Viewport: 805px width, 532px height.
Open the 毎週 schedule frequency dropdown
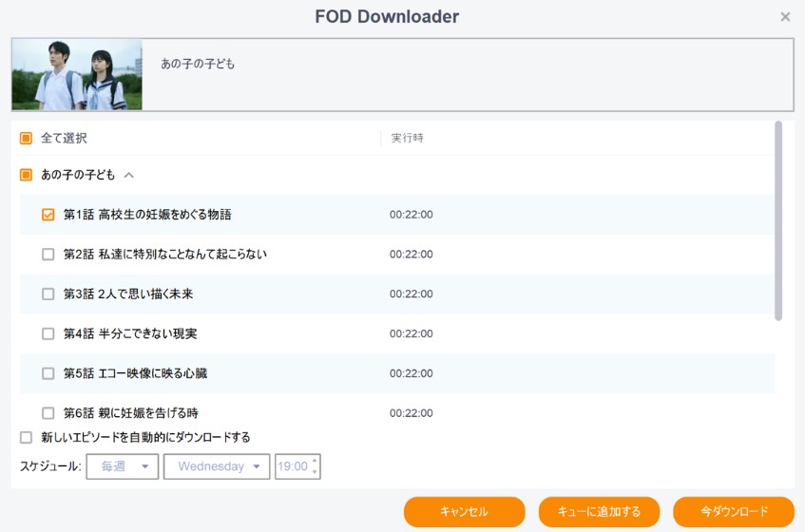click(x=123, y=466)
